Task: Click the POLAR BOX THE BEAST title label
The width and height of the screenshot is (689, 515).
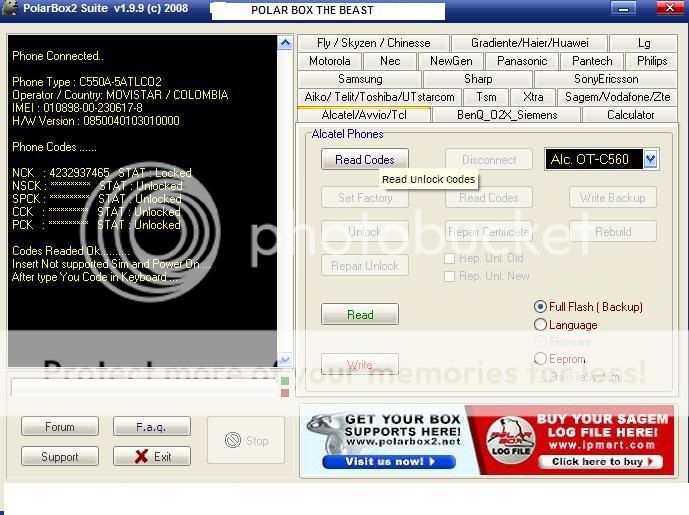Action: click(x=312, y=10)
